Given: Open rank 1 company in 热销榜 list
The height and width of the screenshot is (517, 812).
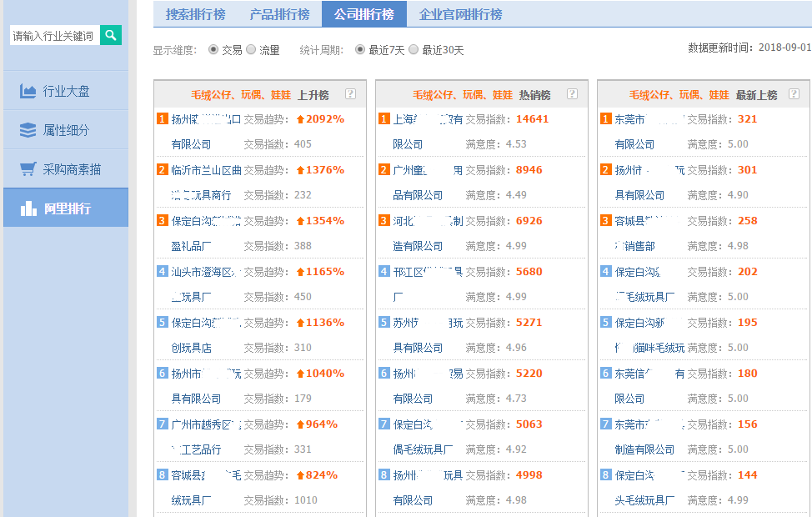Looking at the screenshot, I should click(427, 119).
